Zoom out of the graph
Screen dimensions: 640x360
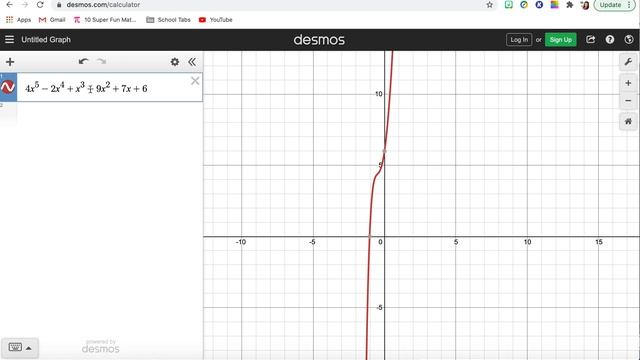click(x=628, y=101)
